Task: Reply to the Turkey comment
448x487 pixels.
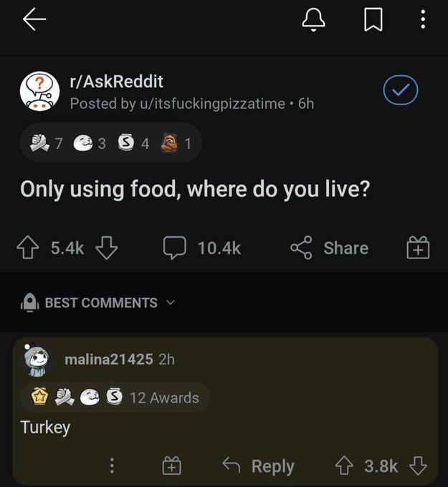Action: pyautogui.click(x=259, y=466)
